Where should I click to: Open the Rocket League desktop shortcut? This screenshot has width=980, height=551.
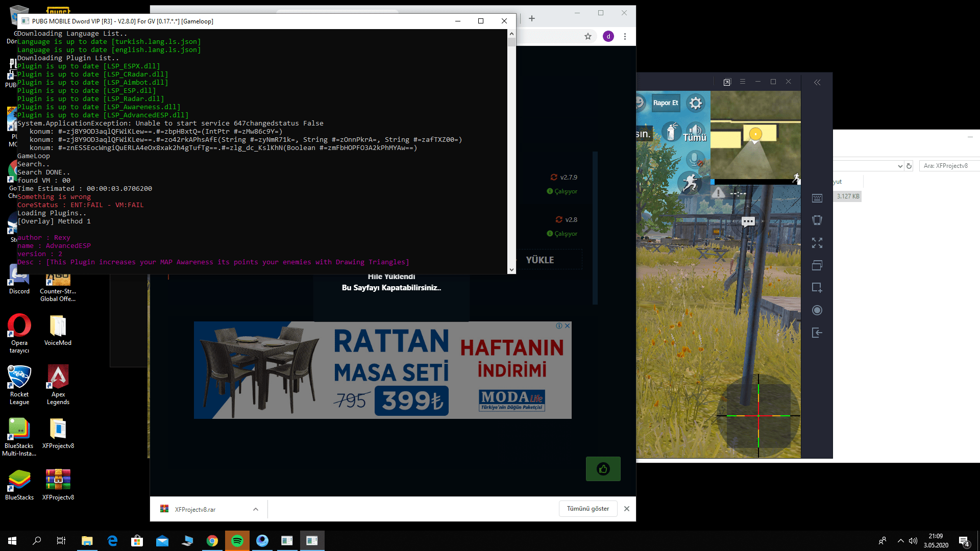tap(19, 385)
